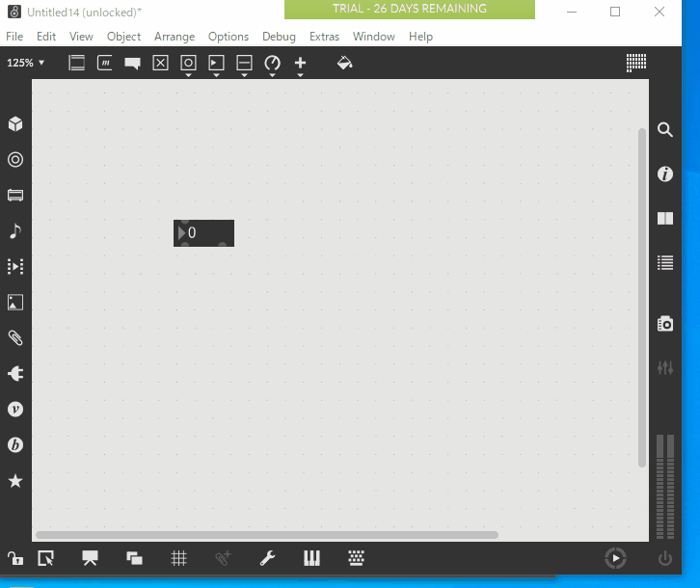The height and width of the screenshot is (588, 700).
Task: Click the Max app icon in title bar
Action: tap(14, 13)
